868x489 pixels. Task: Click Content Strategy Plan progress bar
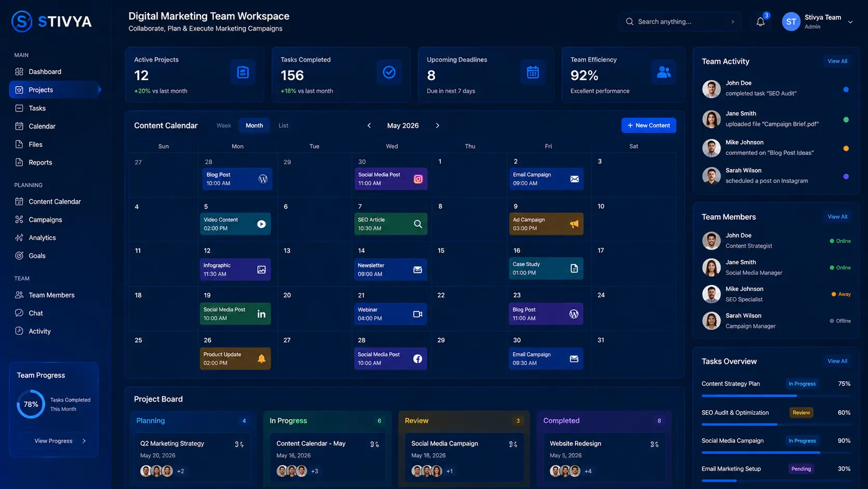pos(776,396)
